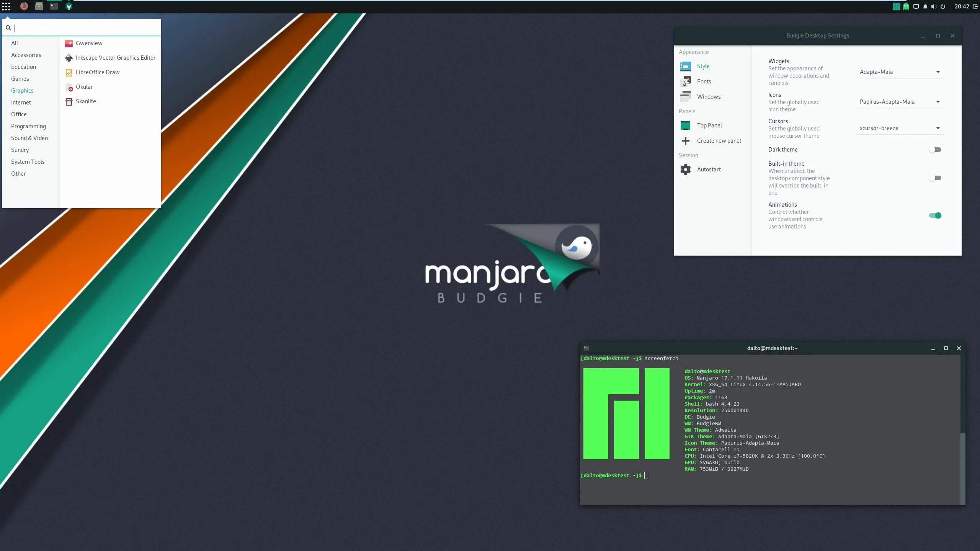The image size is (980, 551).
Task: Open the Icons theme dropdown Papirus-Adapta-Maia
Action: pyautogui.click(x=900, y=102)
